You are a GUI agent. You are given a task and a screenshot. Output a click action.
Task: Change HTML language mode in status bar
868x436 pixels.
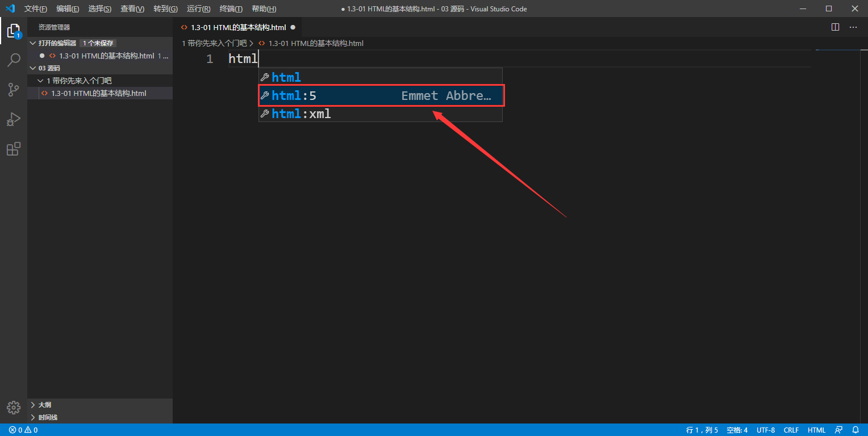tap(816, 430)
